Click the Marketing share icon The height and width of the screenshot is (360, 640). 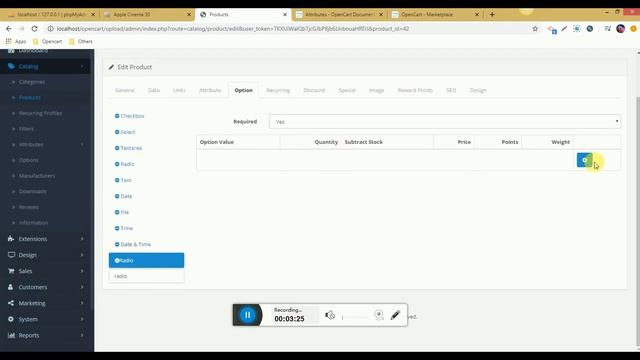click(11, 303)
